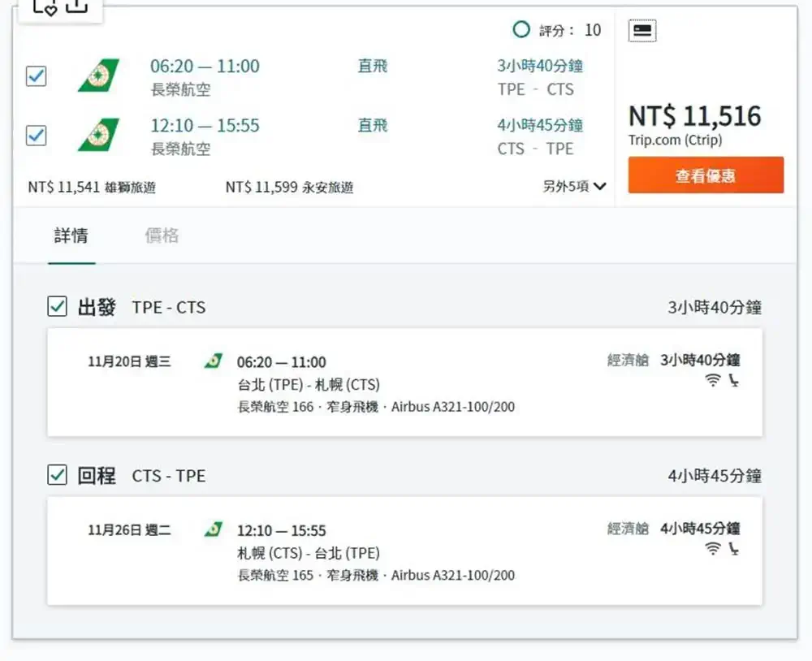Click the 11月20日 outbound flight detail card
The height and width of the screenshot is (661, 812).
tap(404, 382)
